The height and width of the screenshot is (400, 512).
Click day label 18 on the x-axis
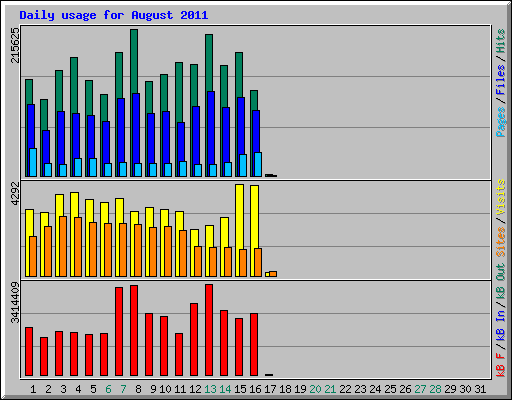(x=285, y=389)
